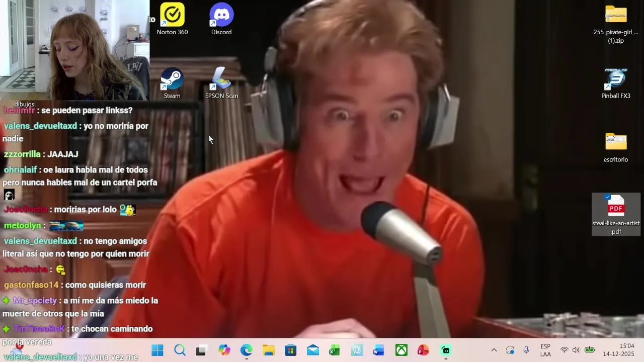Click emote image in metoolyn's message
Image resolution: width=644 pixels, height=362 pixels.
(66, 226)
